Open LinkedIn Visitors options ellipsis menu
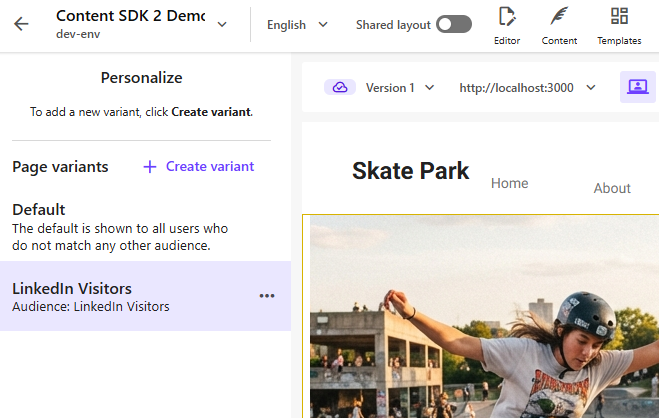The width and height of the screenshot is (659, 418). click(267, 296)
